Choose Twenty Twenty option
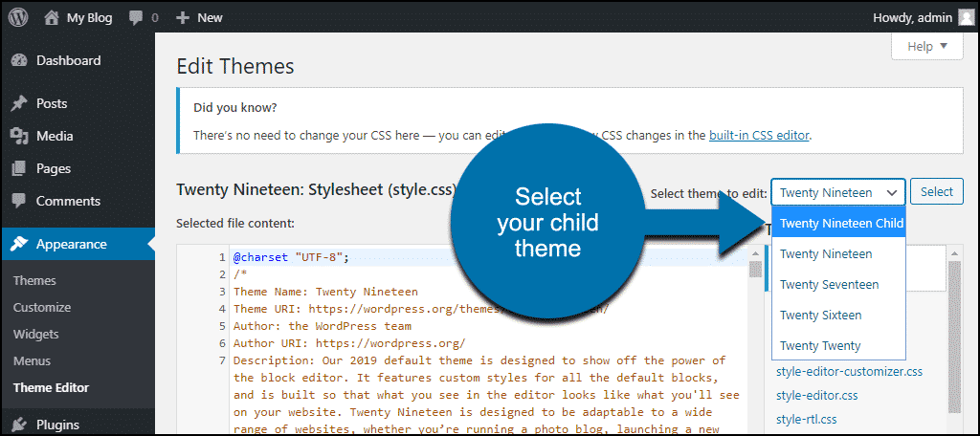Screen dimensions: 980x436 point(838,345)
